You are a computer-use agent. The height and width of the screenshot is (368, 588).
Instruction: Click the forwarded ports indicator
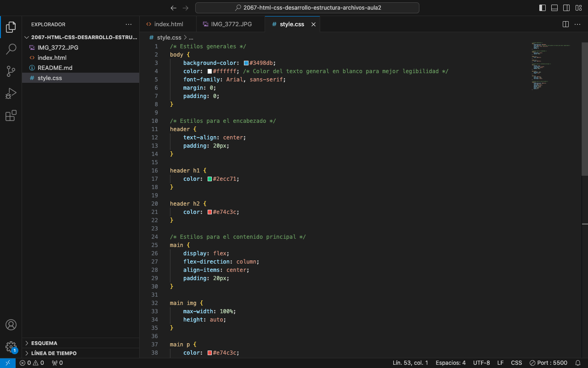tap(57, 363)
